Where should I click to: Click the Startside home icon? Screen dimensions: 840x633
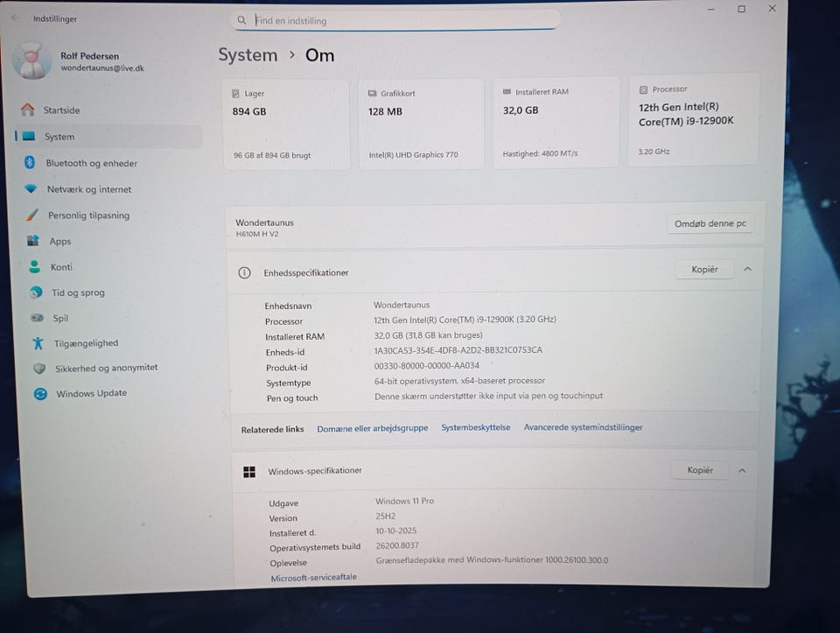pyautogui.click(x=28, y=109)
